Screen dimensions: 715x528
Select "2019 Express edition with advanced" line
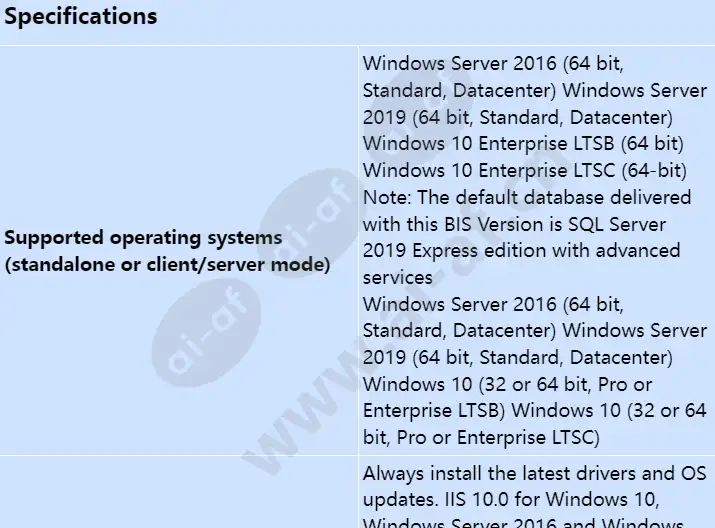click(521, 250)
